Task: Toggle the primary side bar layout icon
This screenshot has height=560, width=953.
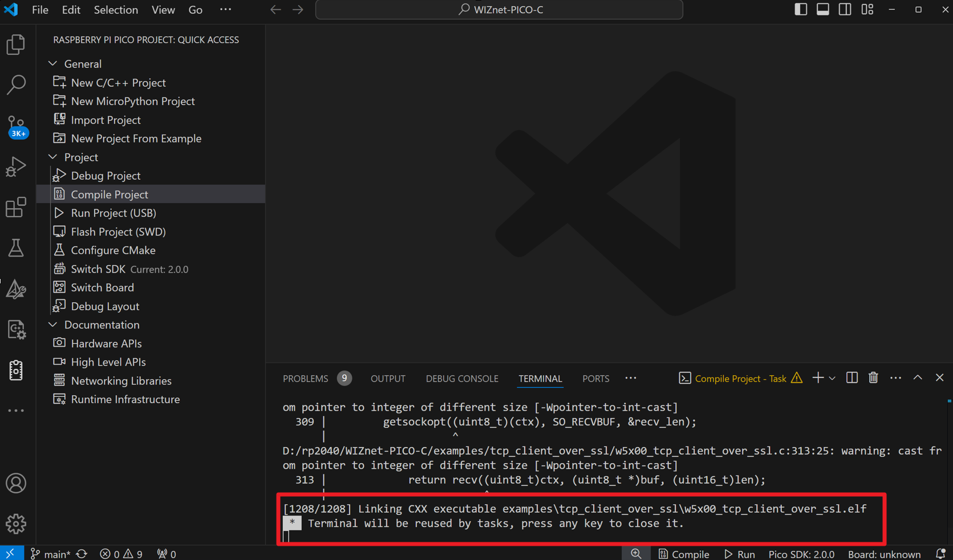Action: tap(801, 9)
